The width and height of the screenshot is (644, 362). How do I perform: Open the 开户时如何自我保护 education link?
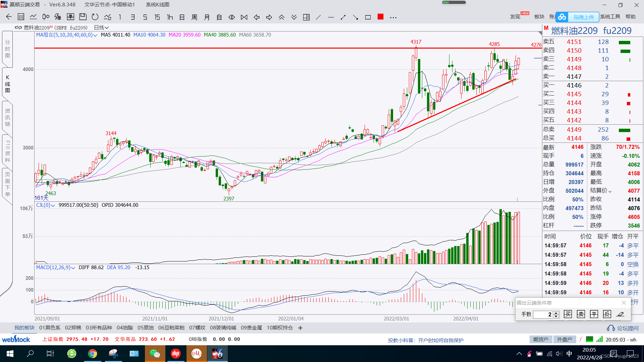[441, 340]
